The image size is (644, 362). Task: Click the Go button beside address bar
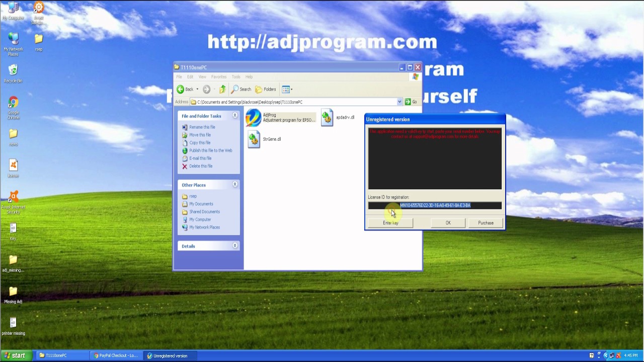(411, 102)
